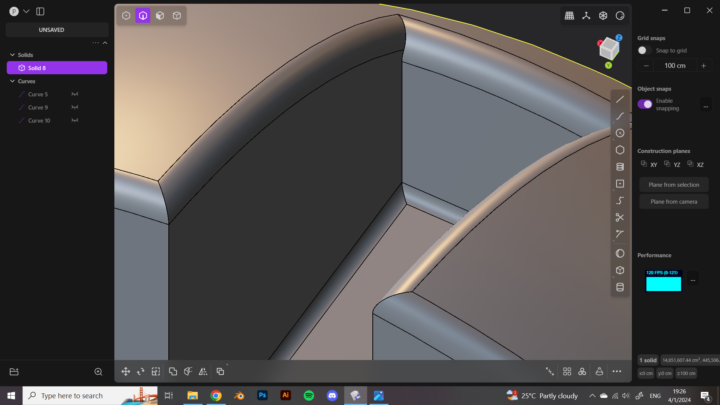
Task: Increase grid snap size with plus
Action: pos(703,65)
